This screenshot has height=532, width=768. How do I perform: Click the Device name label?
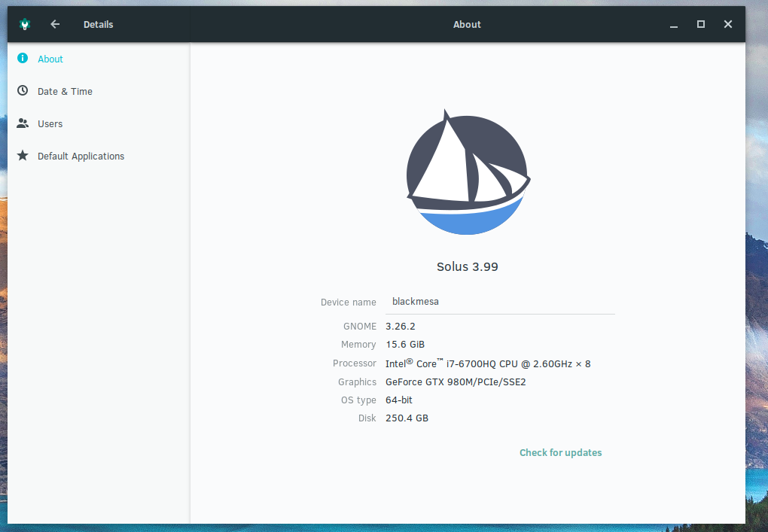click(349, 302)
